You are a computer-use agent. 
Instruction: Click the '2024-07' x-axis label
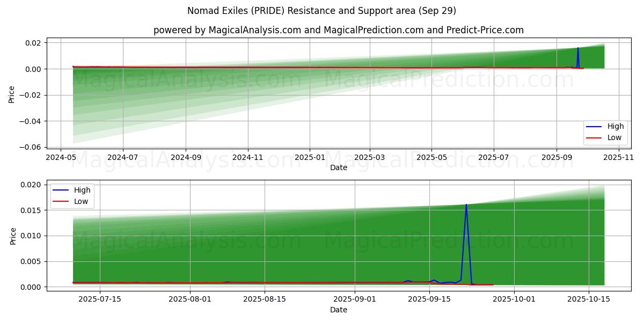pyautogui.click(x=123, y=157)
